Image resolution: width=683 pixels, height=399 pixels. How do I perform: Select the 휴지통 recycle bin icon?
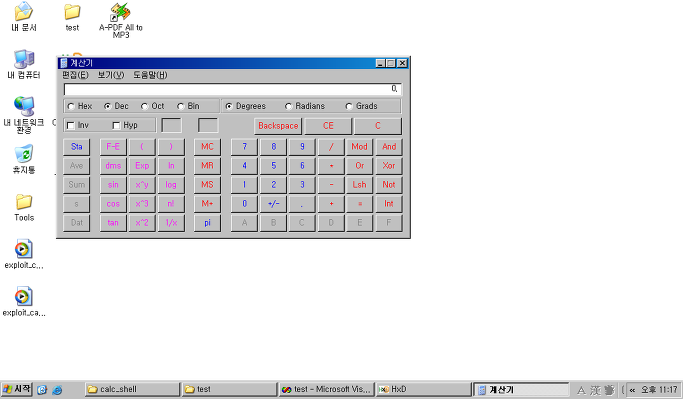pos(24,159)
